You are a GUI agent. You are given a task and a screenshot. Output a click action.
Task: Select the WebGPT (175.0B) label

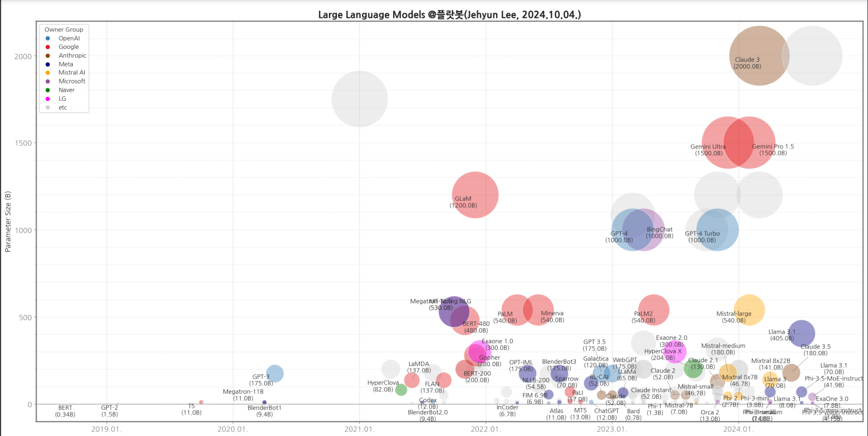625,363
